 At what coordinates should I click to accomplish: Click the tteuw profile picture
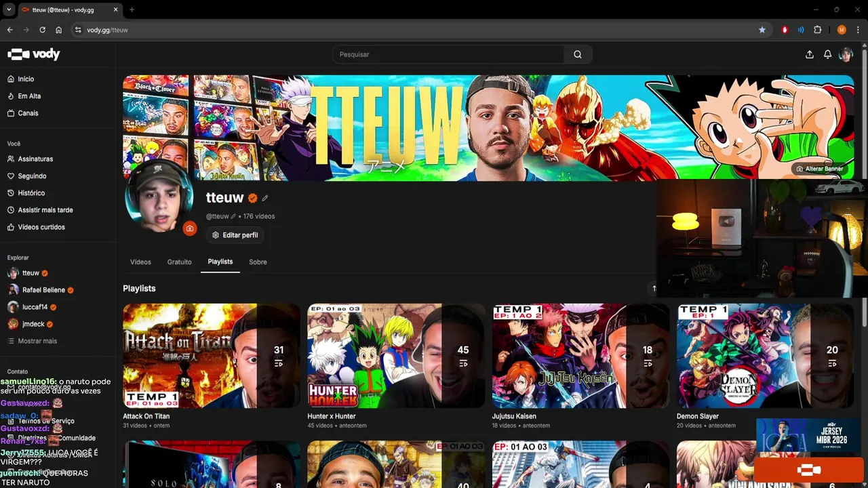coord(158,197)
